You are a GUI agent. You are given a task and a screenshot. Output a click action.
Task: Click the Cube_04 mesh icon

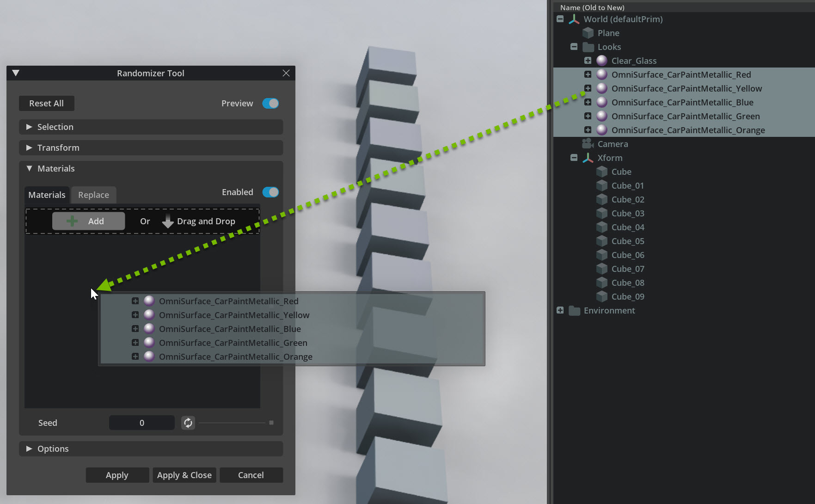[x=602, y=227]
